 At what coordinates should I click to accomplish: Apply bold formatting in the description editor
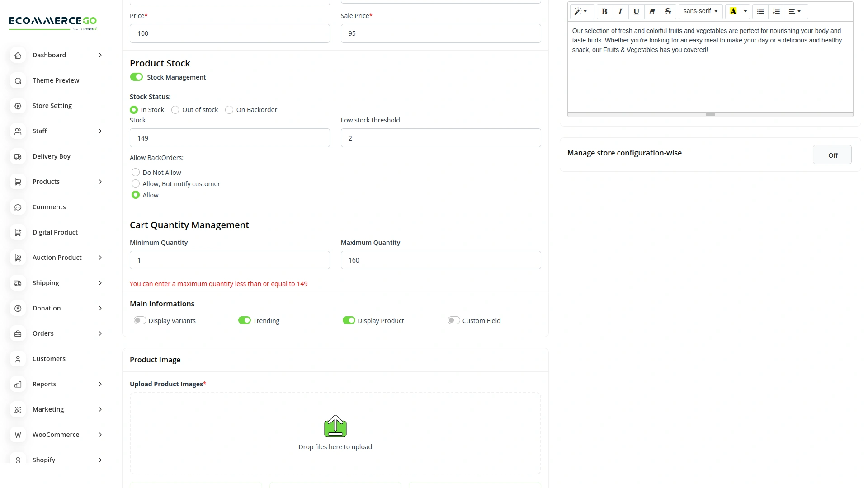pyautogui.click(x=604, y=11)
